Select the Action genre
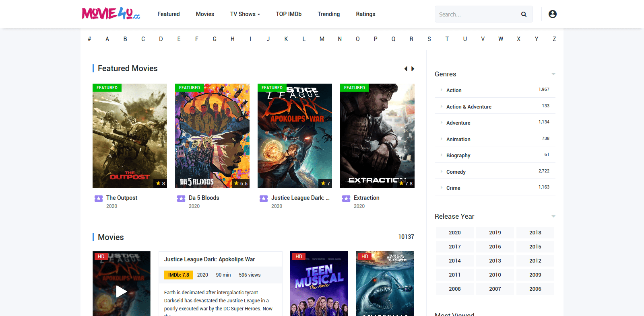 (x=454, y=90)
